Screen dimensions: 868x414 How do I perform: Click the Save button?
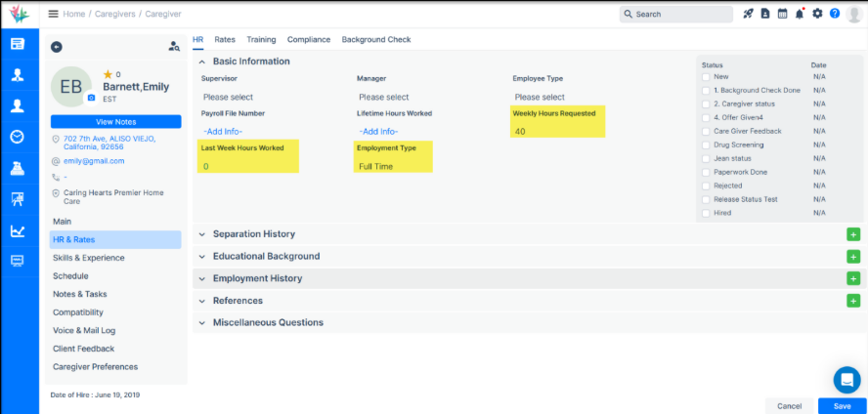point(841,405)
